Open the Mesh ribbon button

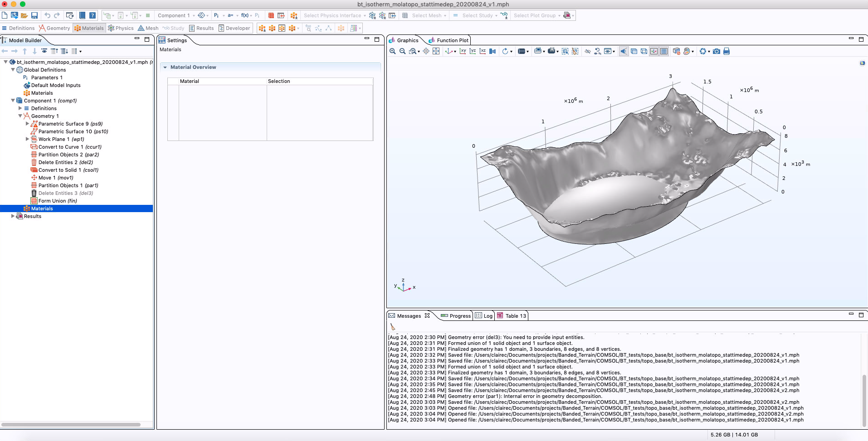click(148, 28)
